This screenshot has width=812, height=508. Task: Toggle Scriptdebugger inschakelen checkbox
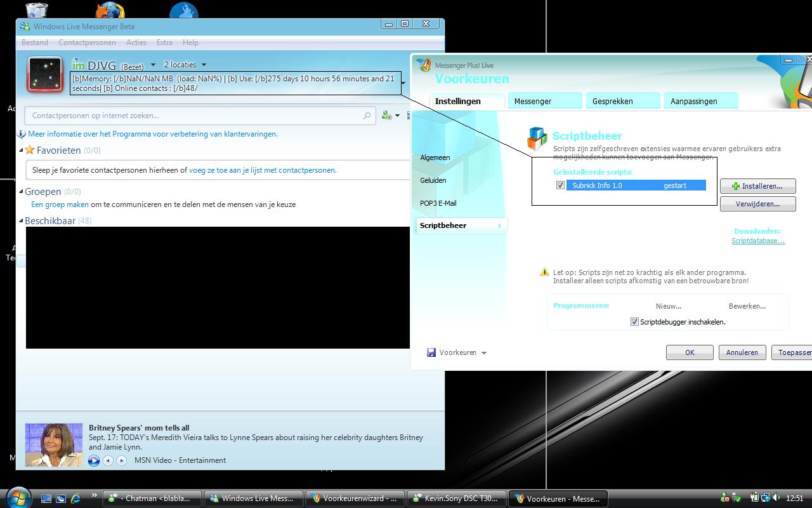point(634,322)
